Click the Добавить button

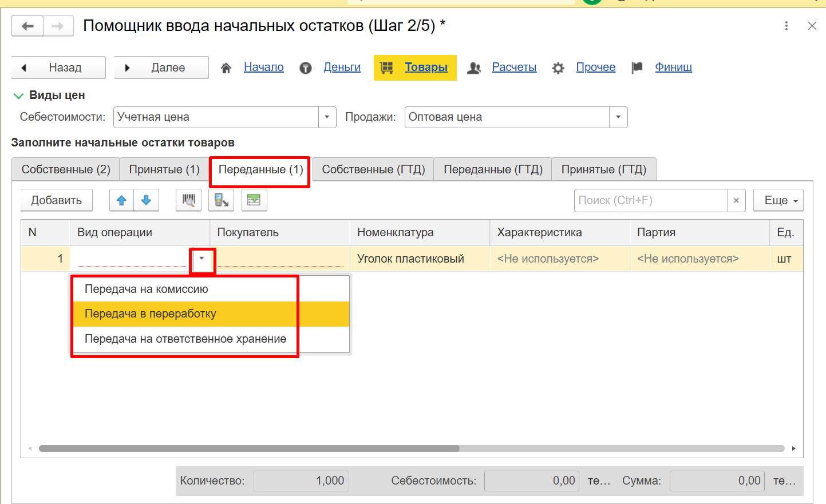point(56,200)
